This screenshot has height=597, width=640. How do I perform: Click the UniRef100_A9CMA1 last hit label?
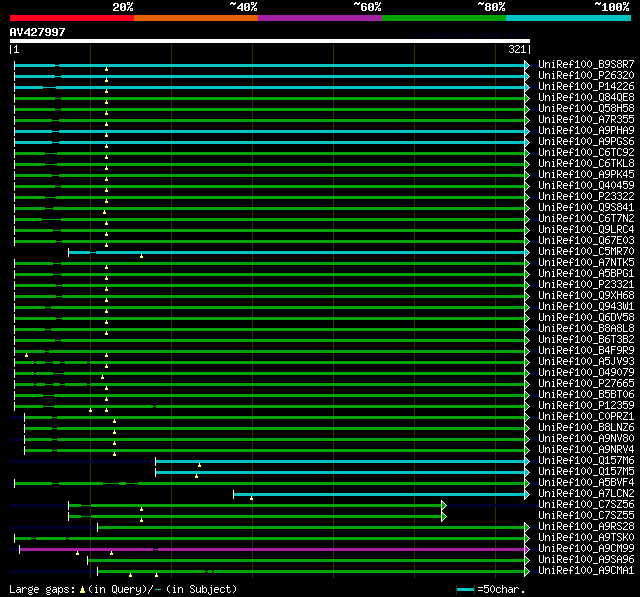point(586,570)
